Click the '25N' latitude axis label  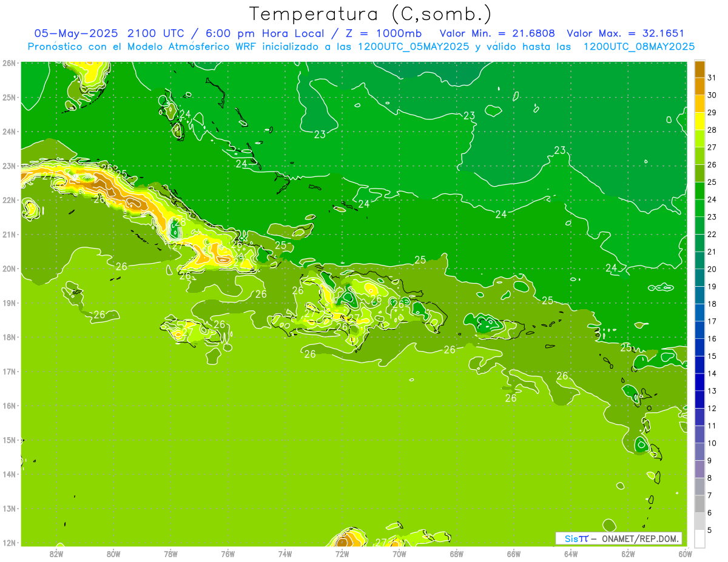click(x=9, y=97)
